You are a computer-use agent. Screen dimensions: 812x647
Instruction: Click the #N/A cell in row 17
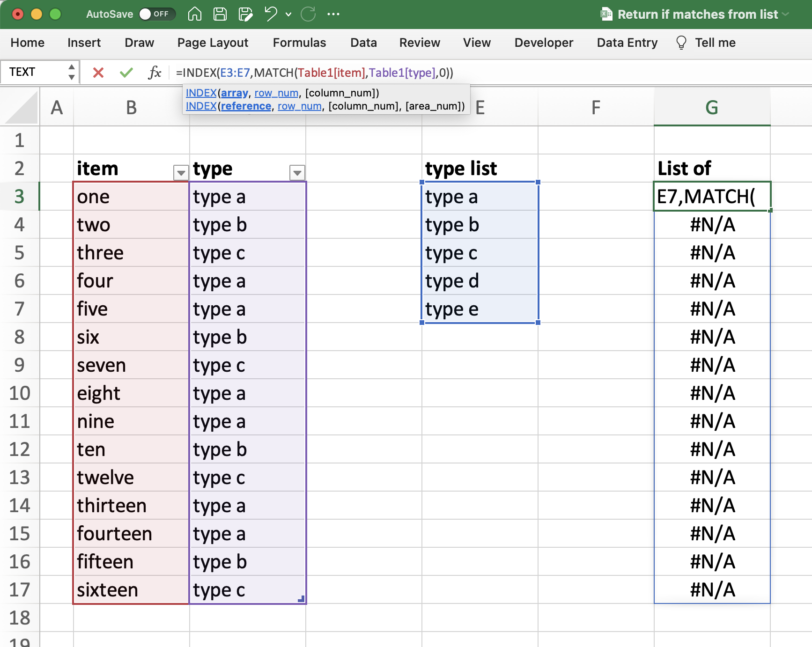point(712,589)
